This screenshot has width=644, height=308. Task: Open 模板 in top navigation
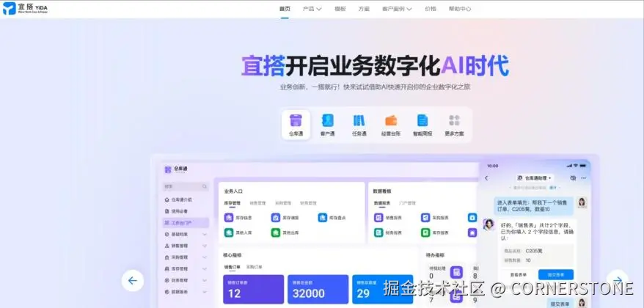tap(340, 9)
